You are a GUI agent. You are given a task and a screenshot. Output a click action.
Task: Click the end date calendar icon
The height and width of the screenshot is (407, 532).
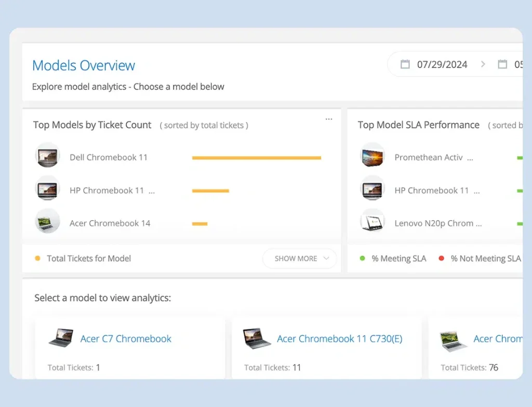[502, 64]
